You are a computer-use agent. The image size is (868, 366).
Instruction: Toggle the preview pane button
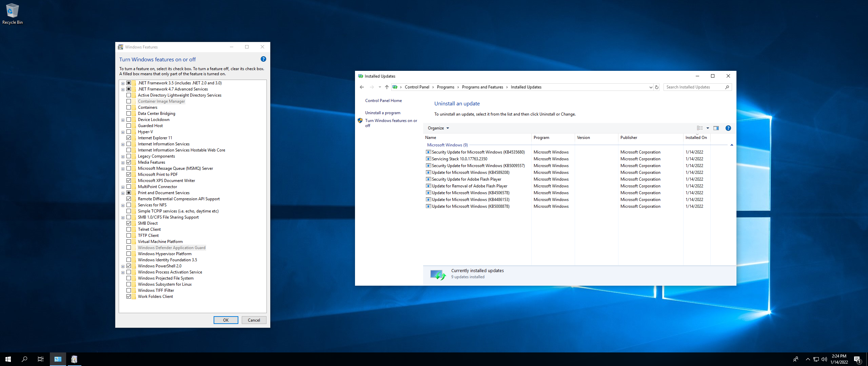click(x=716, y=128)
